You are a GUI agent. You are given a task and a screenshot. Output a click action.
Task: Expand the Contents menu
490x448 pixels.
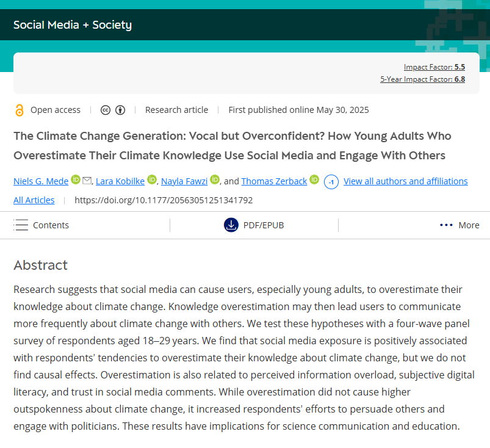pyautogui.click(x=41, y=225)
